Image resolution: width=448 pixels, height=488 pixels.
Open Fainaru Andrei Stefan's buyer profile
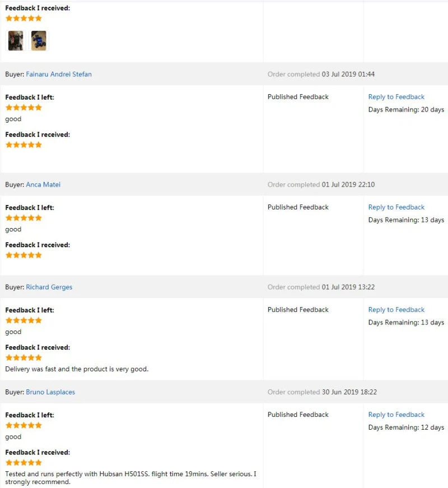point(59,73)
